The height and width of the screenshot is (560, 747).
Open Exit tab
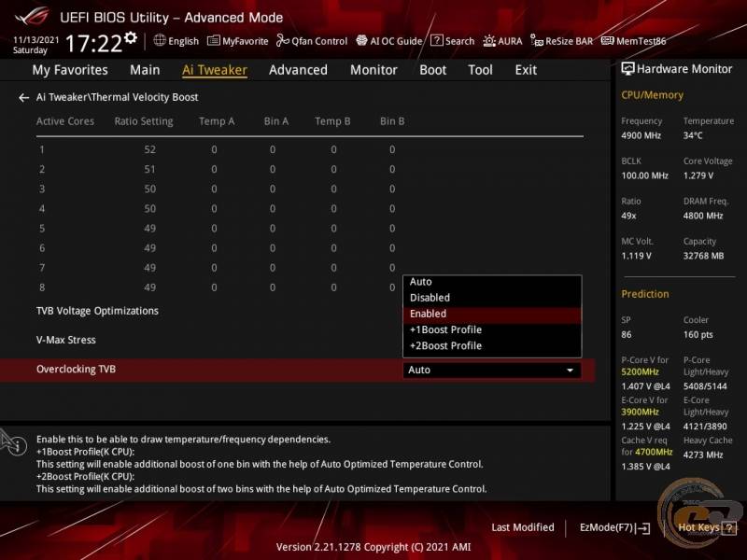tap(526, 70)
